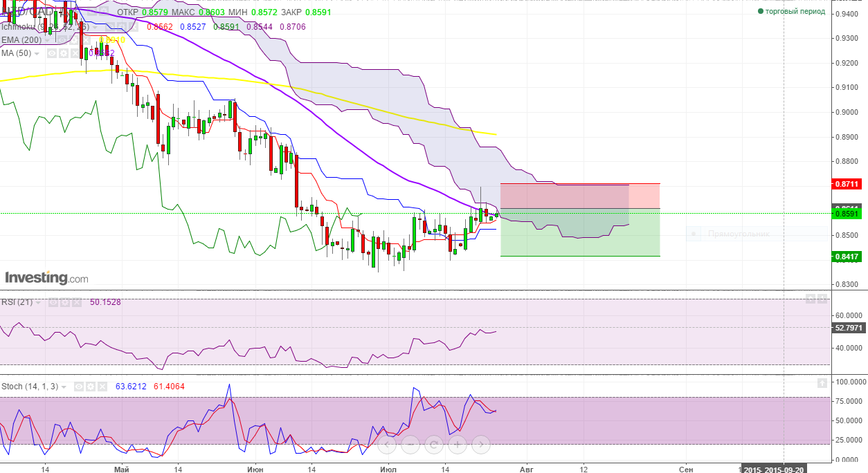The image size is (868, 473).
Task: Expand the MA (50) dropdown arrow
Action: point(37,54)
